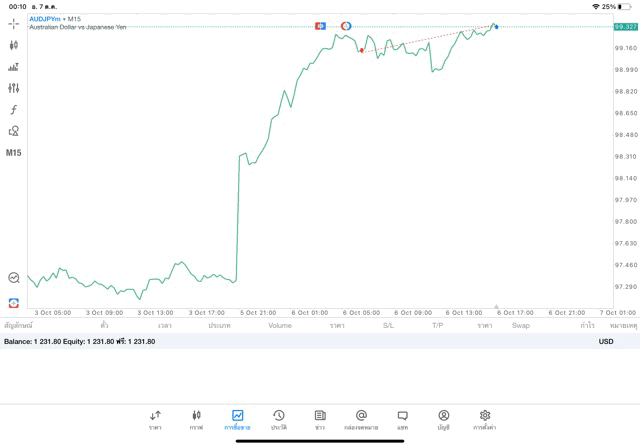Viewport: 640px width, 447px height.
Task: Click the current price label 99.327
Action: [626, 27]
